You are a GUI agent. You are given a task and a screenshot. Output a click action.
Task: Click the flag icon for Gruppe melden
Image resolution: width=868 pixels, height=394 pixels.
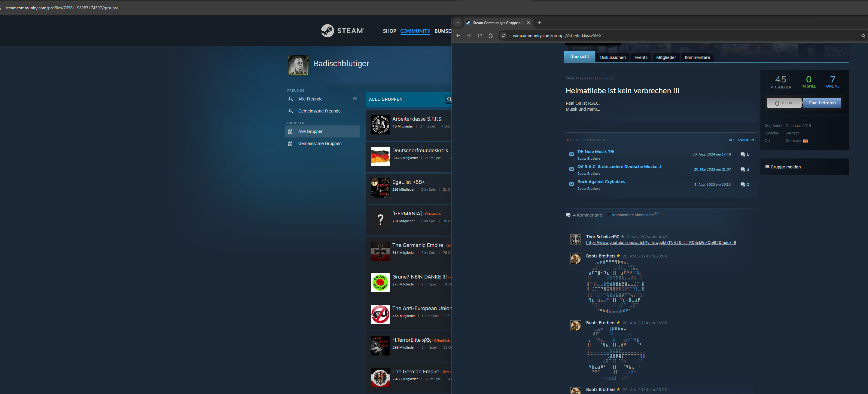click(767, 167)
